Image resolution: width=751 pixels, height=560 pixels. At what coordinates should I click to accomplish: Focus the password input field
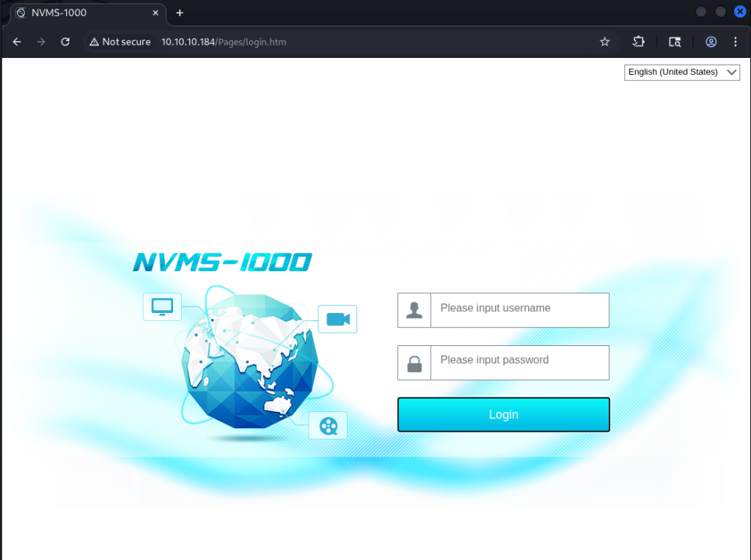519,363
